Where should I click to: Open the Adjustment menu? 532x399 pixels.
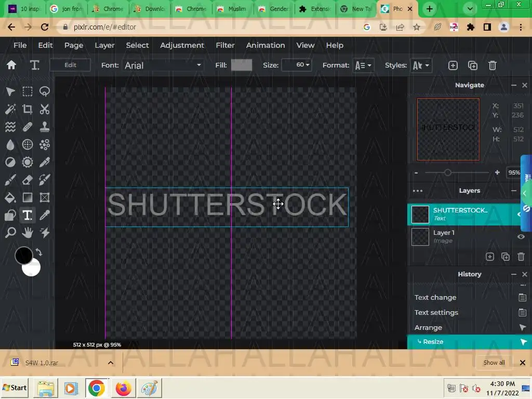click(182, 45)
